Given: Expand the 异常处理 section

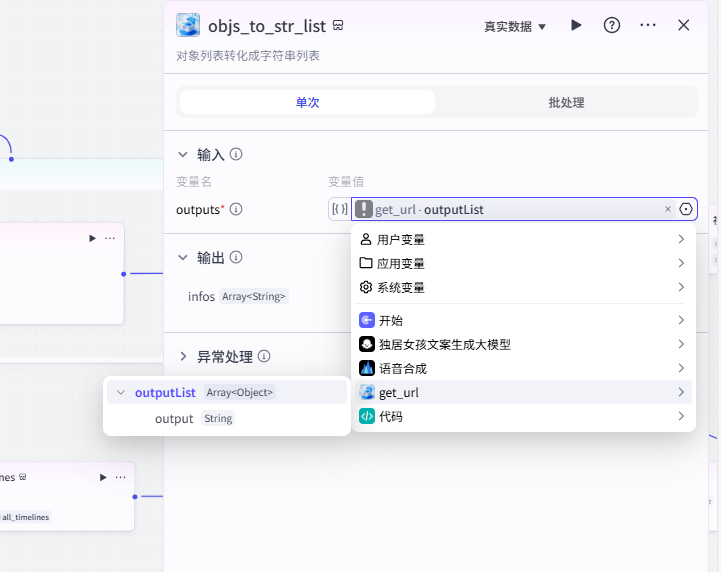Looking at the screenshot, I should pyautogui.click(x=183, y=356).
